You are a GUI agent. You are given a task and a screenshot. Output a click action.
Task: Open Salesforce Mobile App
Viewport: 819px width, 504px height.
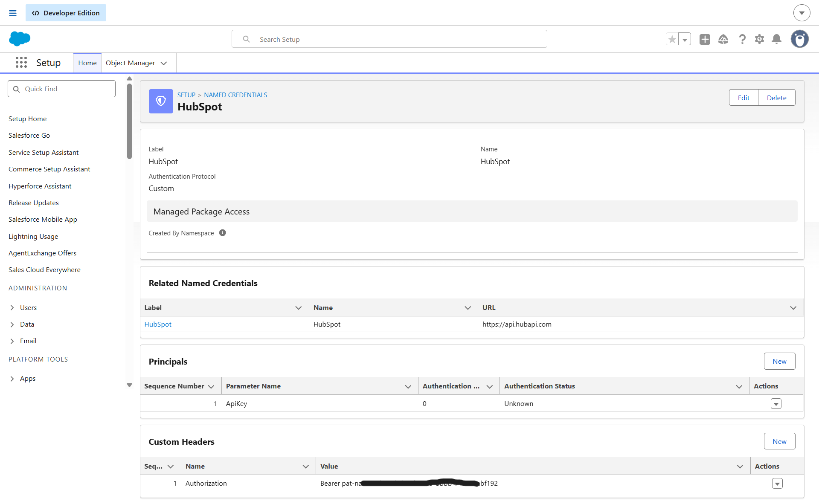[x=43, y=219]
